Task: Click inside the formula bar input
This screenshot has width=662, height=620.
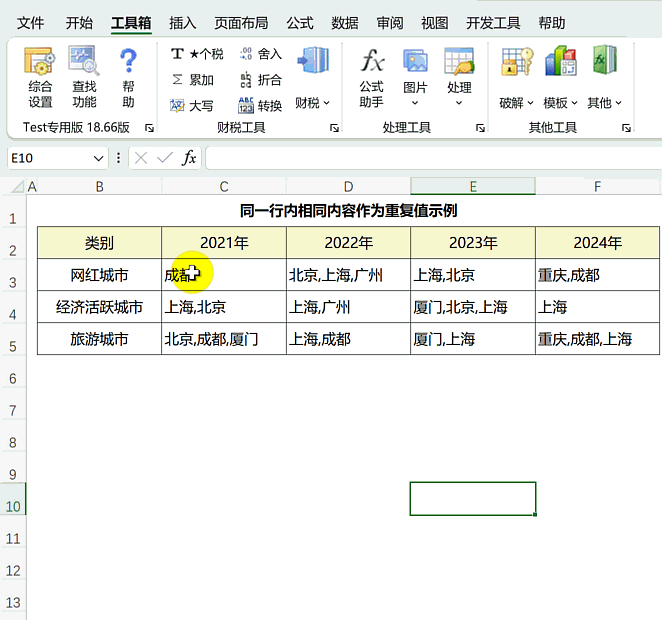Action: (x=430, y=158)
